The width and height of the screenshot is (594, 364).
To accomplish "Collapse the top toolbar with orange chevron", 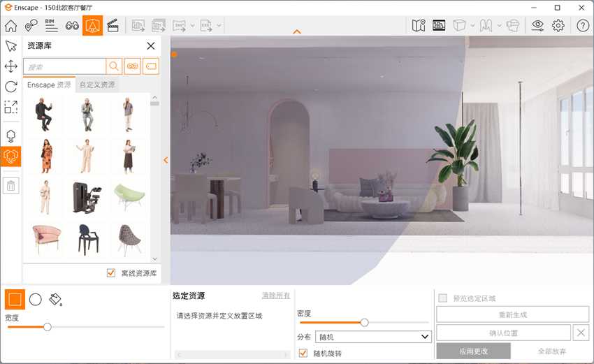I will (x=297, y=32).
